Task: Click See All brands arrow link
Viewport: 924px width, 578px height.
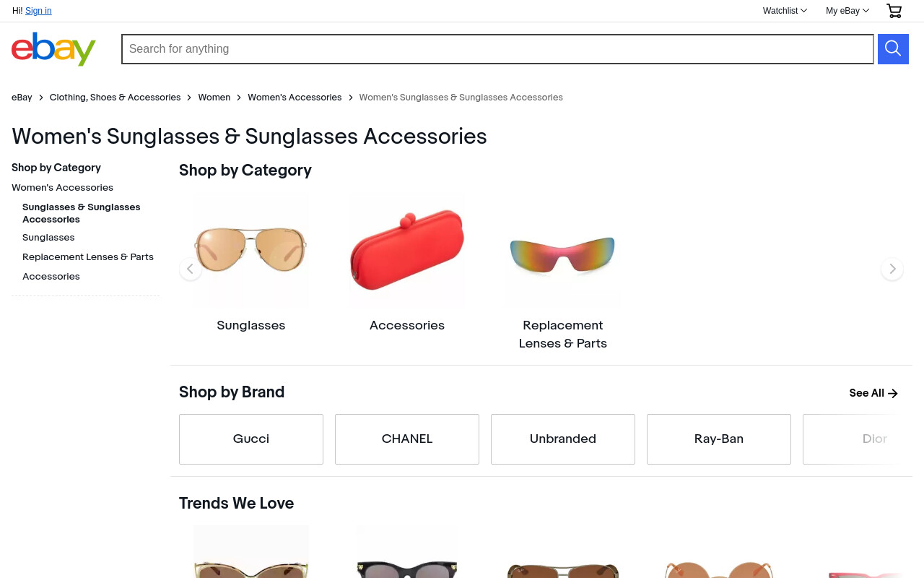Action: tap(873, 393)
